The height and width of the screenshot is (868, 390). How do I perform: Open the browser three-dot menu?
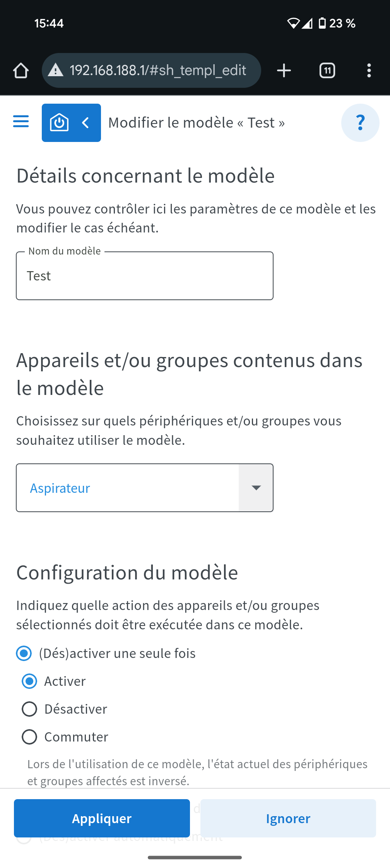click(x=369, y=71)
